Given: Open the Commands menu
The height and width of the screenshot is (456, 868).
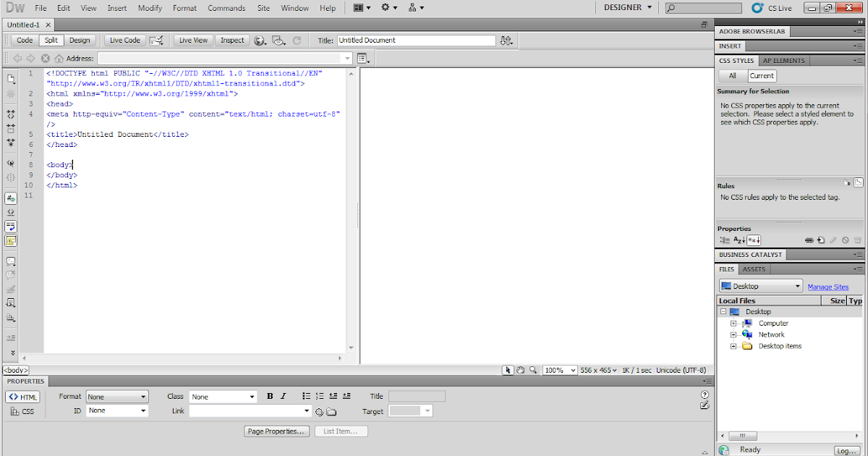Looking at the screenshot, I should click(226, 8).
